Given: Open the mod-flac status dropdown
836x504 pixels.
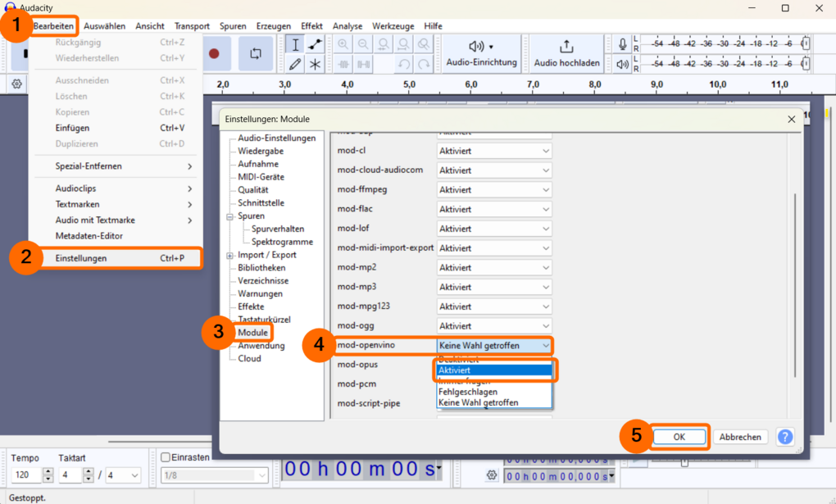Looking at the screenshot, I should pyautogui.click(x=494, y=209).
